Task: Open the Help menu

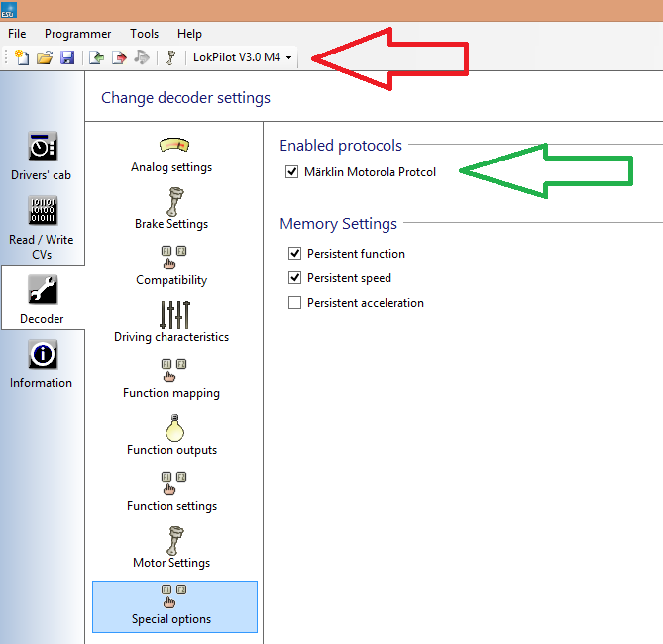Action: (189, 34)
